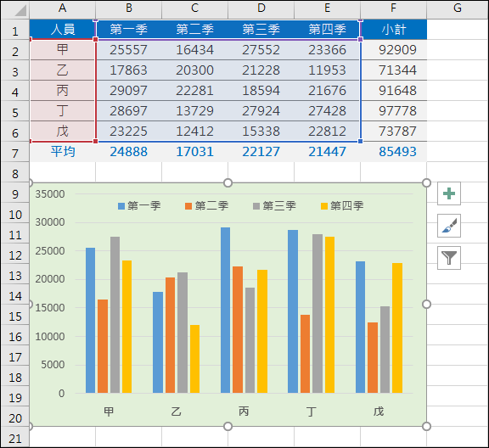The width and height of the screenshot is (489, 448).
Task: Click the 小計 header cell
Action: click(x=394, y=30)
